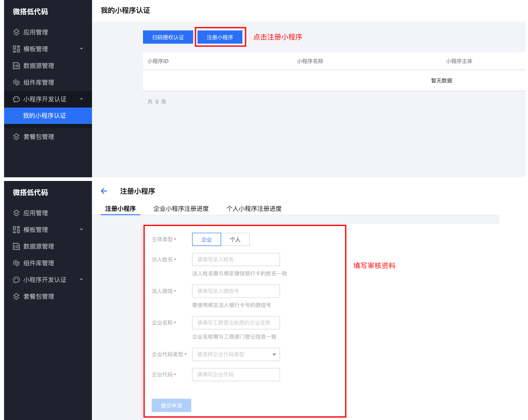The height and width of the screenshot is (420, 528).
Task: Expand 模板管理 chevron in top sidebar
Action: click(81, 49)
